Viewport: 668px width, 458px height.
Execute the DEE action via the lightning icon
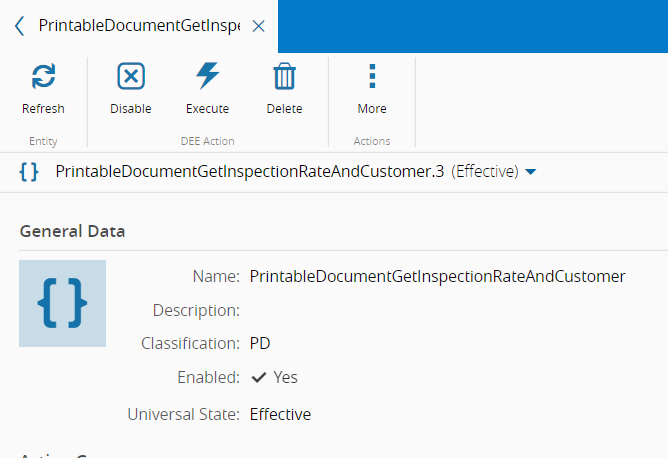tap(207, 77)
